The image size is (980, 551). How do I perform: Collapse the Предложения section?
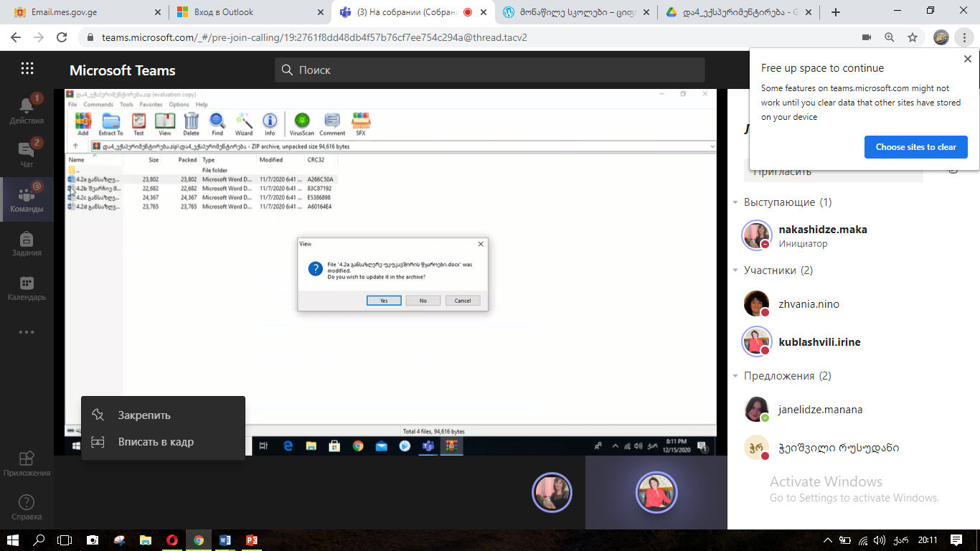click(x=735, y=377)
